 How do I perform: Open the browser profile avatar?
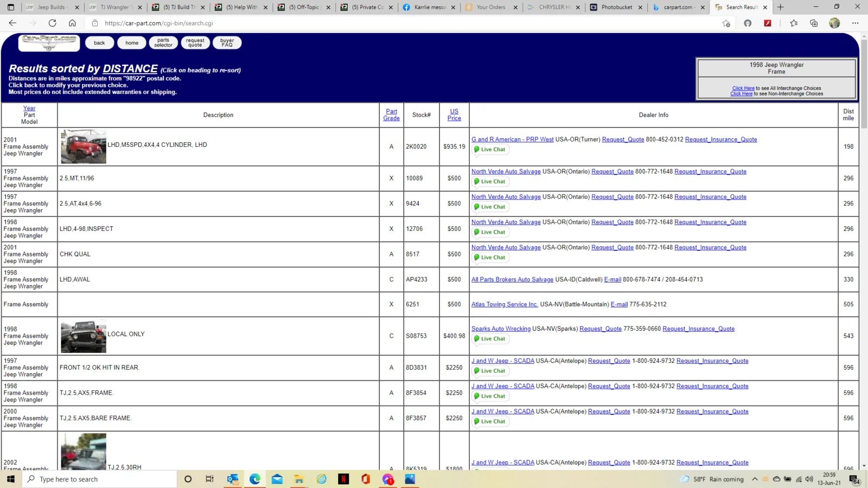tap(834, 23)
